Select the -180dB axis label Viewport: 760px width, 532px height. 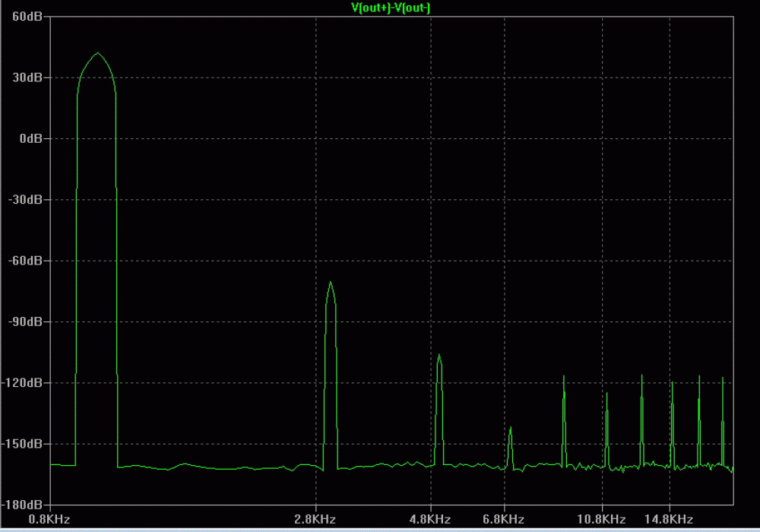point(23,504)
